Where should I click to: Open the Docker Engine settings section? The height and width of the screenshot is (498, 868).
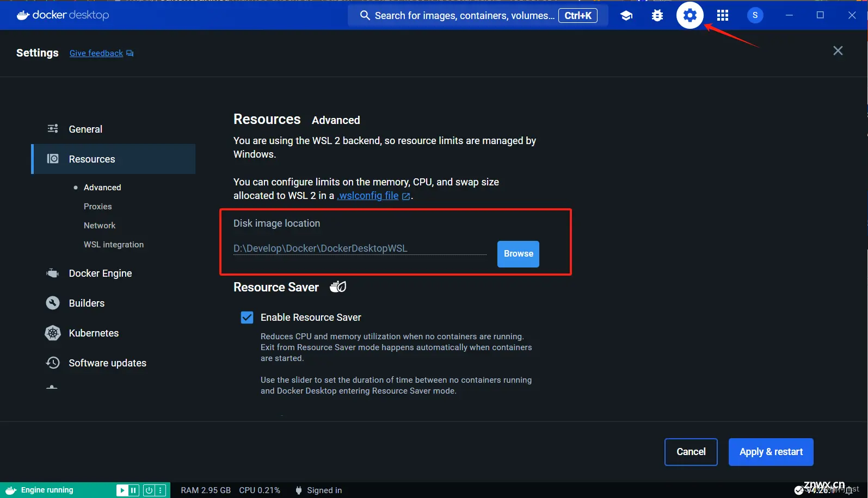pyautogui.click(x=113, y=273)
